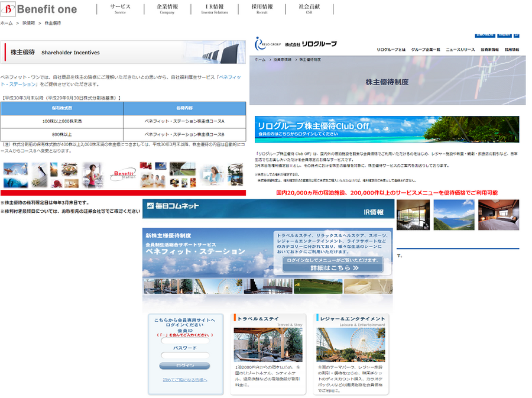
Task: Click the outdoor hot spring card image
Action: pyautogui.click(x=268, y=345)
